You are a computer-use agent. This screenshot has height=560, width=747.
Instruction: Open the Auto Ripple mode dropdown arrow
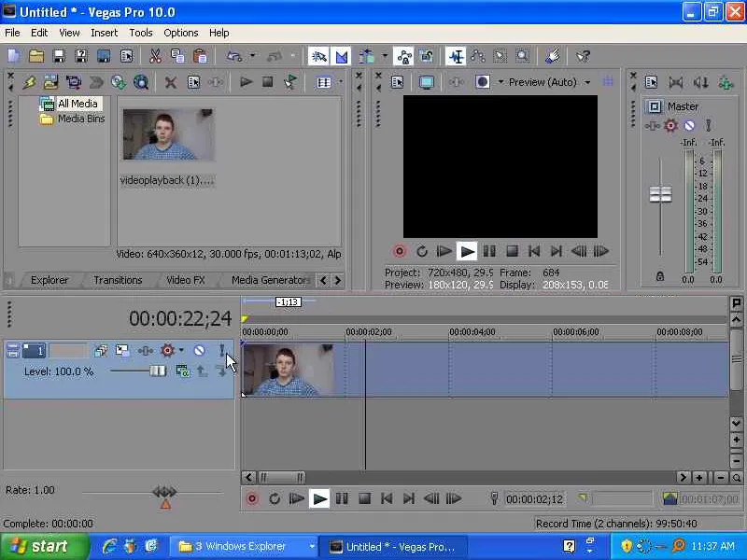[385, 56]
